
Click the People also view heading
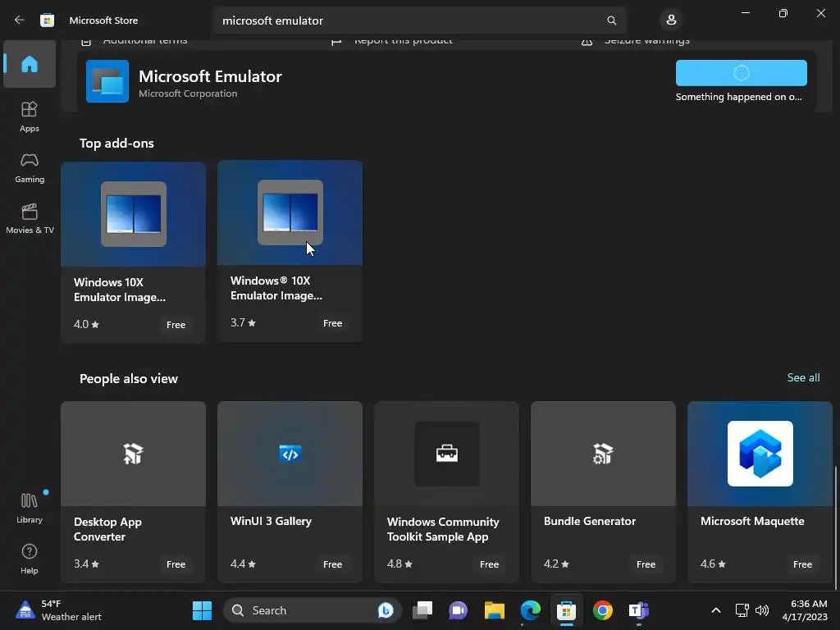pyautogui.click(x=129, y=379)
